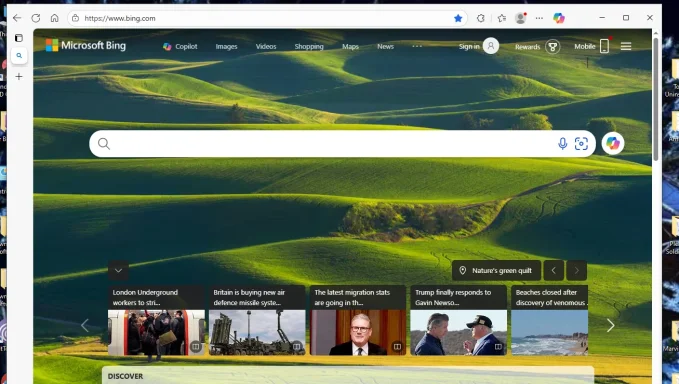Show previous background image arrow

tap(553, 271)
